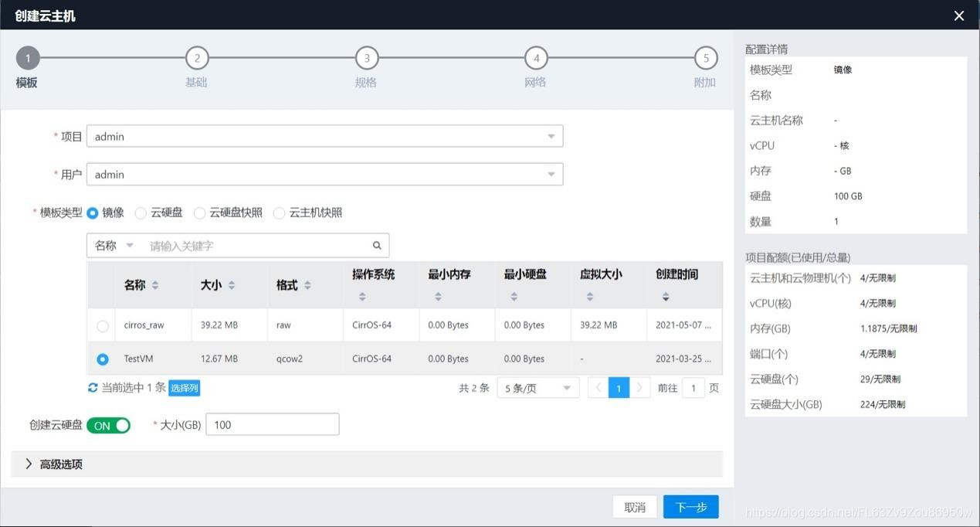Click 100 GB disk value in 配置详情

point(848,196)
